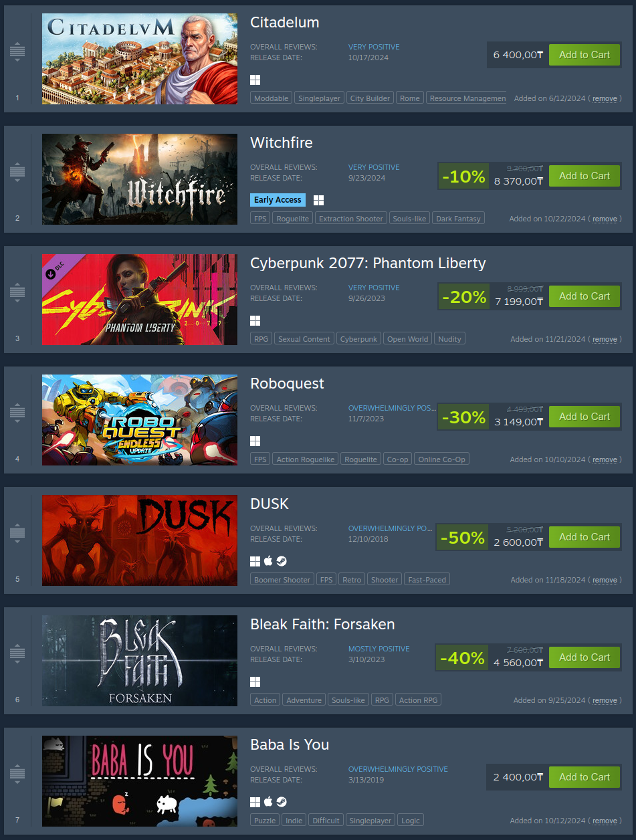Select the Boomer Shooter tag on DUSK
Image resolution: width=636 pixels, height=840 pixels.
coord(282,580)
